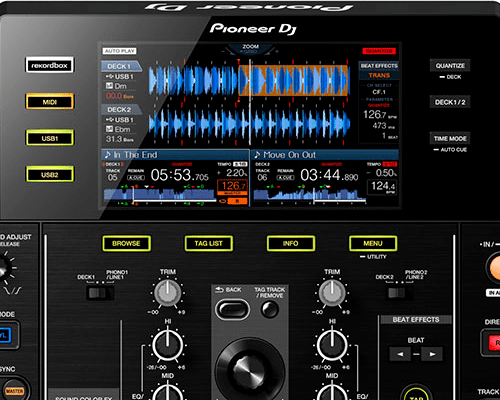The width and height of the screenshot is (500, 400).
Task: Tap the Ebm key on deck 2
Action: [122, 129]
